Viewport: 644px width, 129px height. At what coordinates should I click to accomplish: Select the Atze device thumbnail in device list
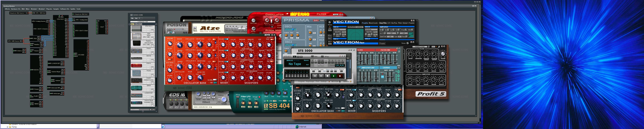click(136, 36)
